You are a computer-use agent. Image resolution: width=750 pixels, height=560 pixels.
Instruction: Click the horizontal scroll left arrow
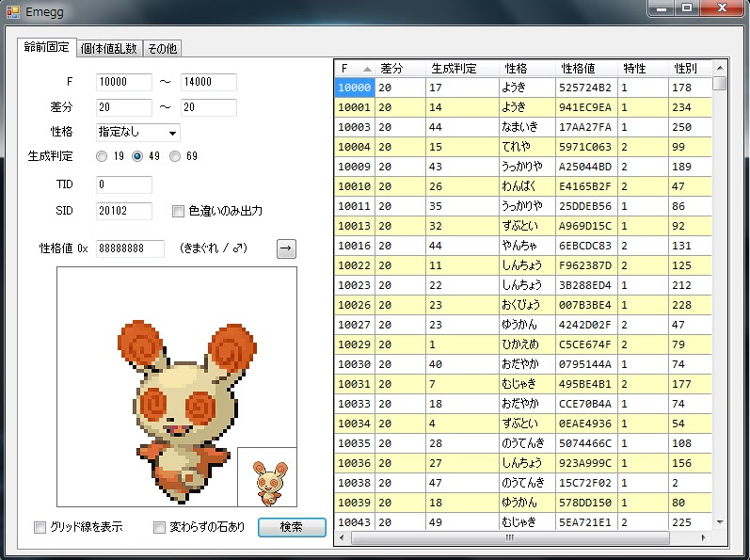click(342, 537)
